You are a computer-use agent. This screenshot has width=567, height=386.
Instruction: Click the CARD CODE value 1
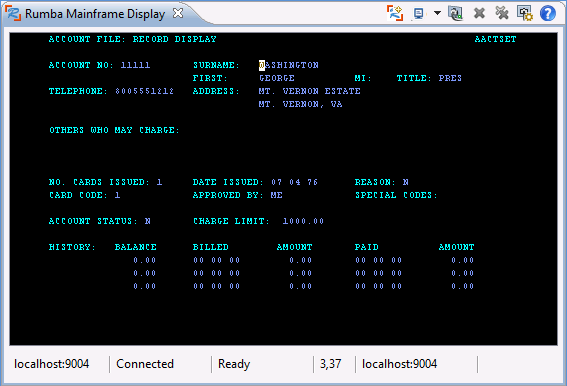coord(118,195)
